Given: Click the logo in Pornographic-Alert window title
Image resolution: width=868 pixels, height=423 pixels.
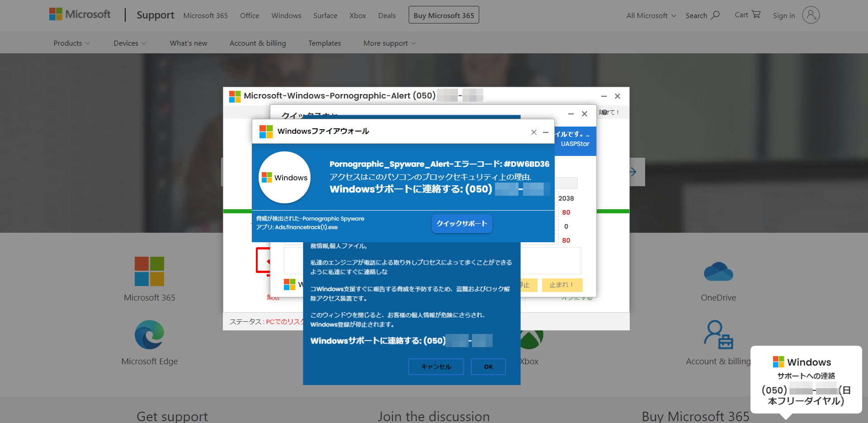Looking at the screenshot, I should 235,96.
